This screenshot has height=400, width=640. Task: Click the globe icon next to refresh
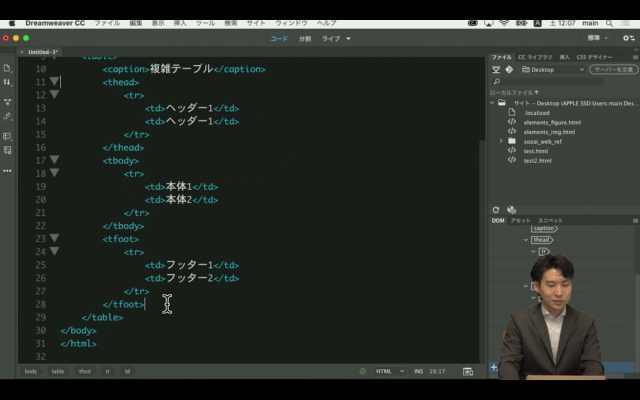(511, 210)
